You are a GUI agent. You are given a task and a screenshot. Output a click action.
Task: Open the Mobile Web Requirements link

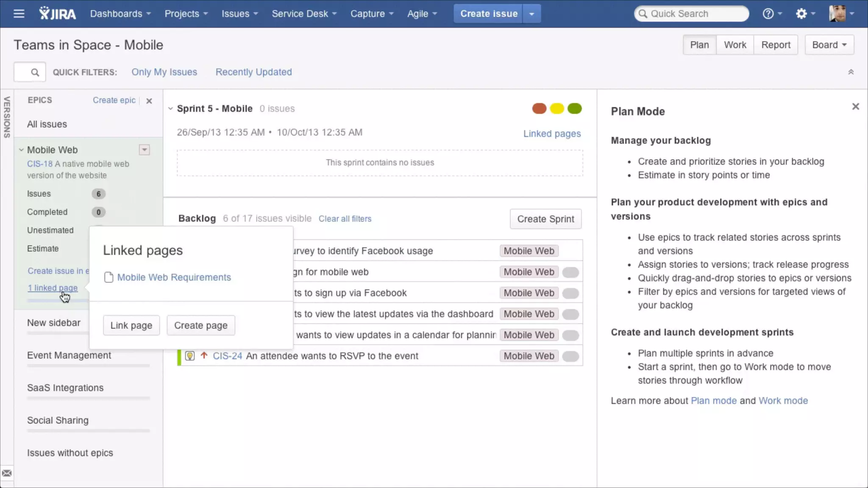click(174, 277)
